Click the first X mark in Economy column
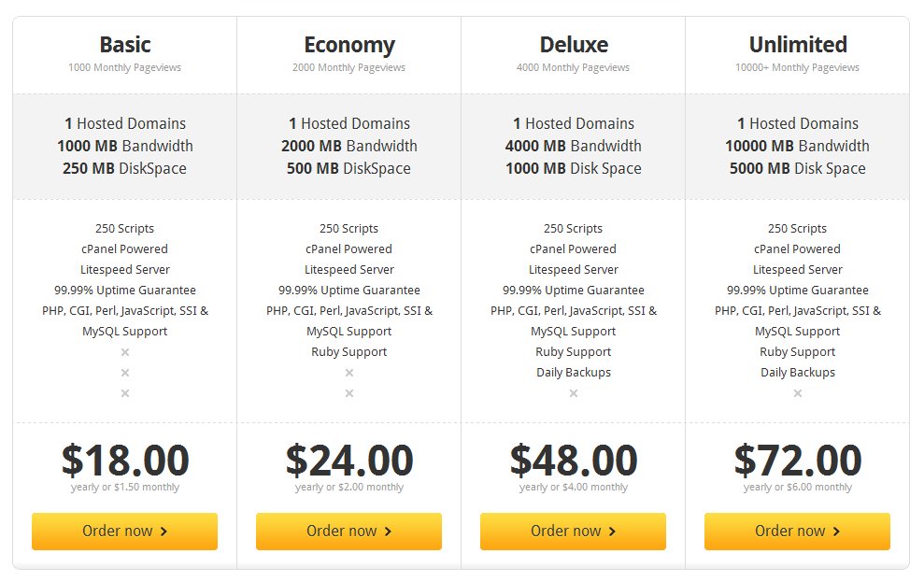The height and width of the screenshot is (582, 924). [349, 373]
